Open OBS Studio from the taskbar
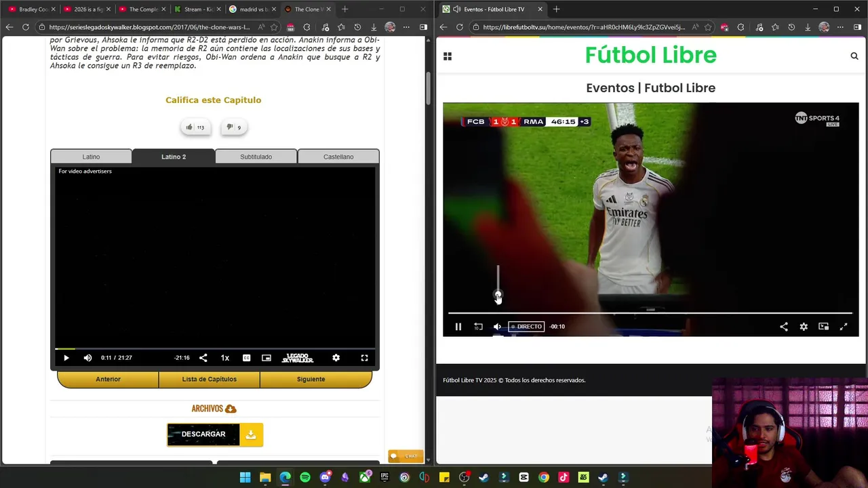The height and width of the screenshot is (488, 868). tap(464, 478)
